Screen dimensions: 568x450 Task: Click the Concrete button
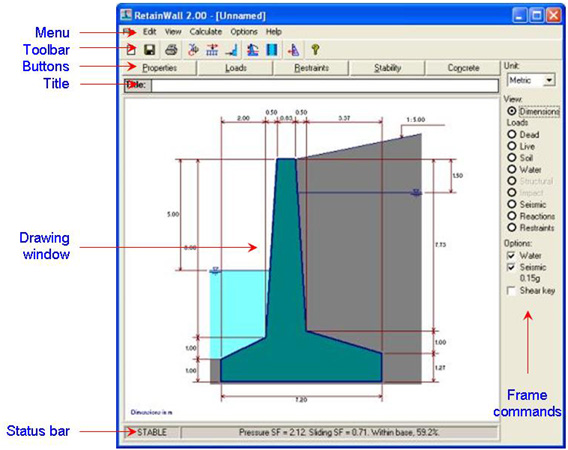coord(463,68)
